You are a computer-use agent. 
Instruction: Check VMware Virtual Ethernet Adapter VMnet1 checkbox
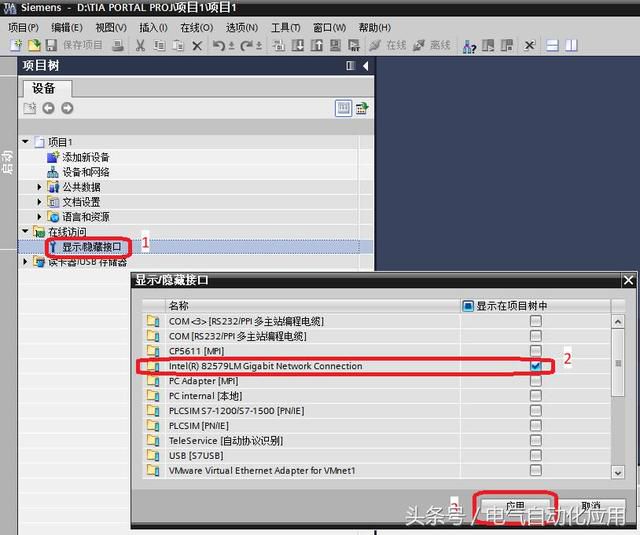pos(536,471)
